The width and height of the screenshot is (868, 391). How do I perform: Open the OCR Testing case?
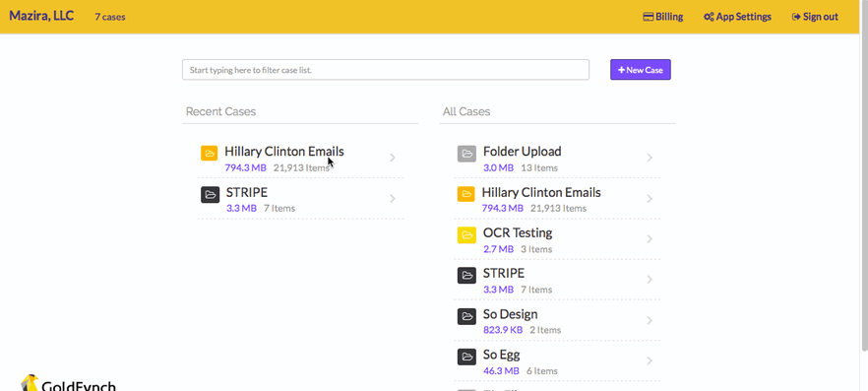click(518, 232)
